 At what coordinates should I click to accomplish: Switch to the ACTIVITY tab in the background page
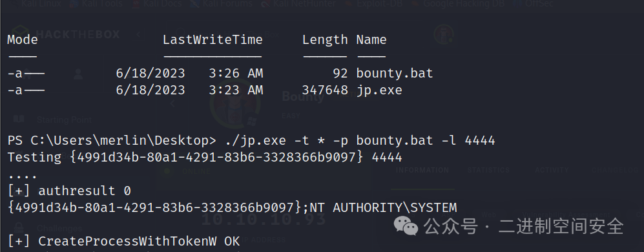tap(552, 170)
